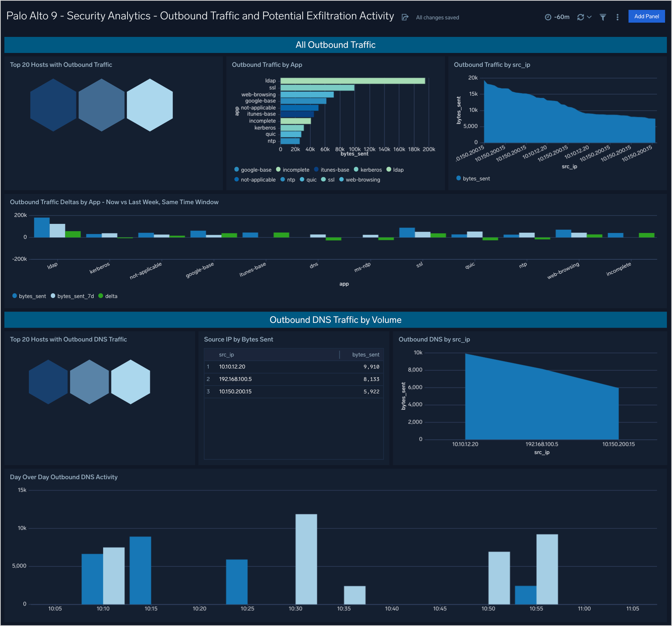The width and height of the screenshot is (672, 626).
Task: Collapse the All Outbound Traffic section header
Action: pyautogui.click(x=335, y=45)
